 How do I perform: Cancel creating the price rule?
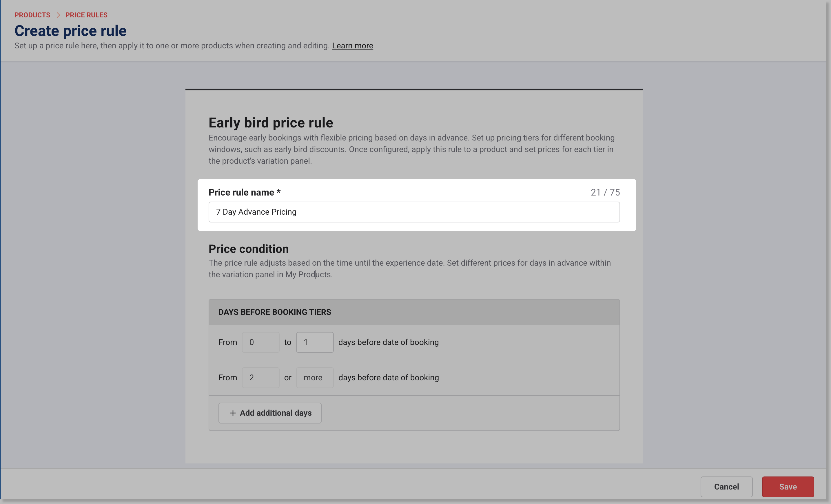pyautogui.click(x=726, y=486)
